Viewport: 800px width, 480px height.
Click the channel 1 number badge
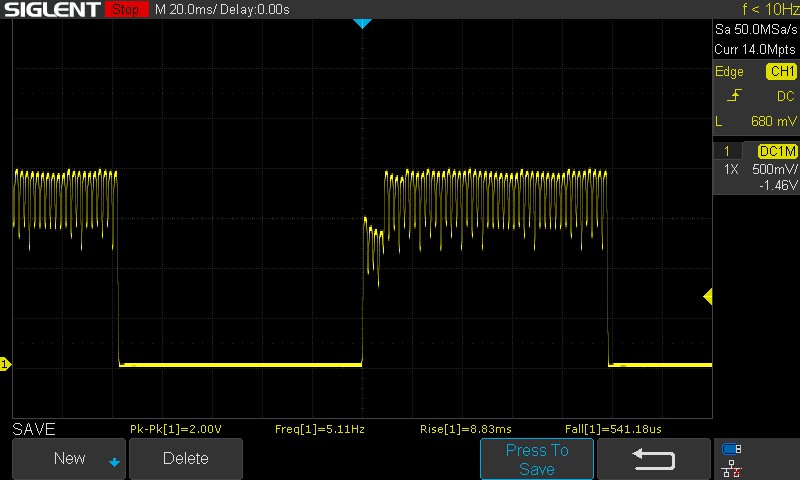727,151
